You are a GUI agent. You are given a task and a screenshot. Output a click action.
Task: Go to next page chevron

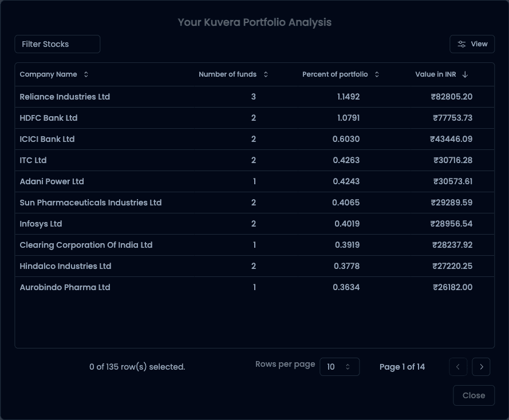(x=481, y=367)
